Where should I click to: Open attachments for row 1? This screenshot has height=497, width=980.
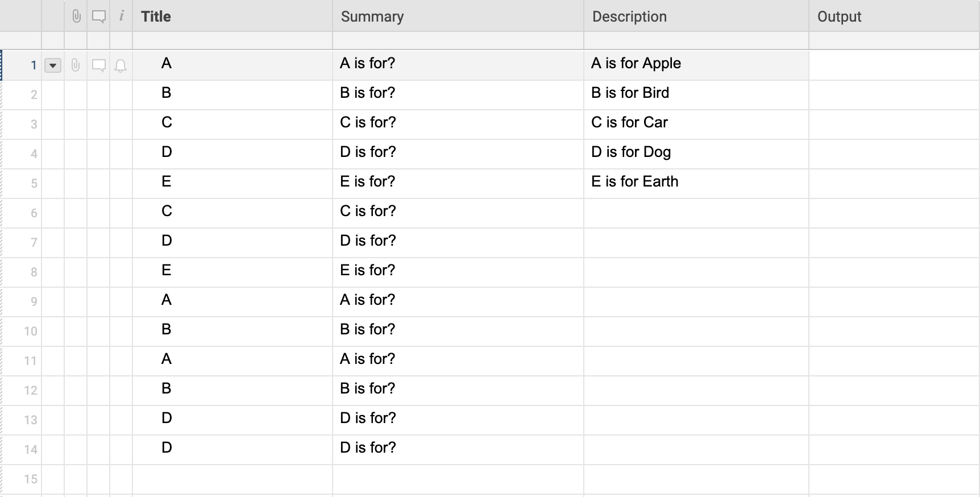pyautogui.click(x=76, y=65)
